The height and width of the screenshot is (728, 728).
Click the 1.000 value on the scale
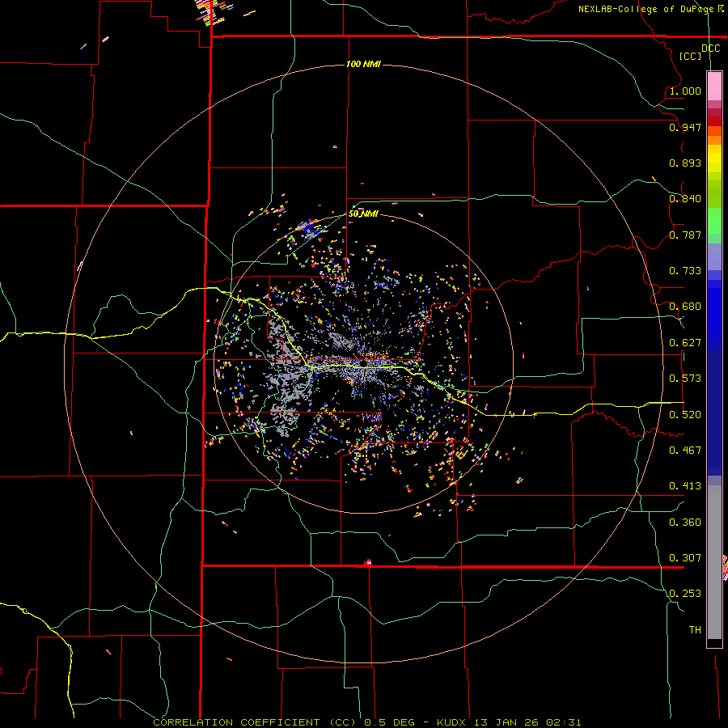(685, 91)
